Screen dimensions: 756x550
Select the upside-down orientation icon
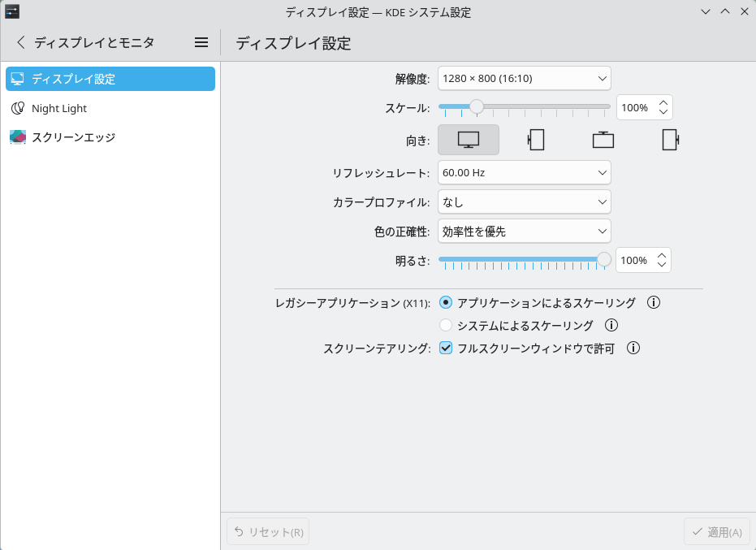(x=603, y=140)
